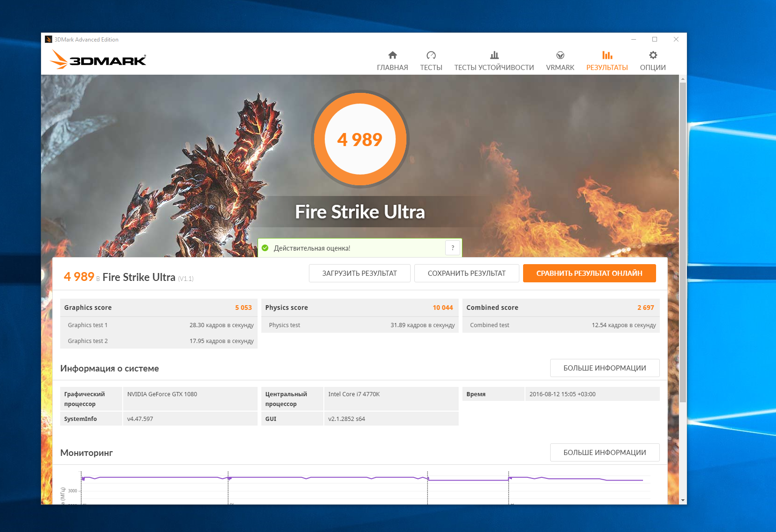Click the 3DMark title bar app icon

[48, 40]
